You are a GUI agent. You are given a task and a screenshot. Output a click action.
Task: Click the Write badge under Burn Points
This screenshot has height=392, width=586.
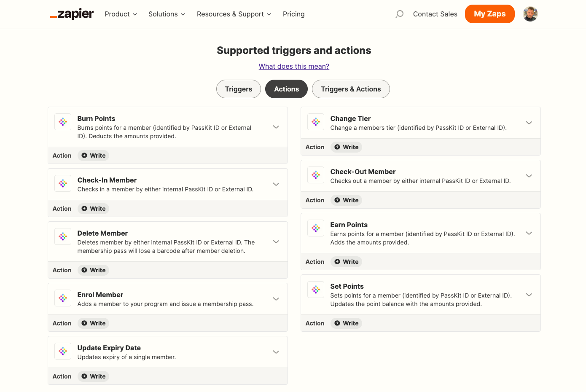(x=93, y=156)
